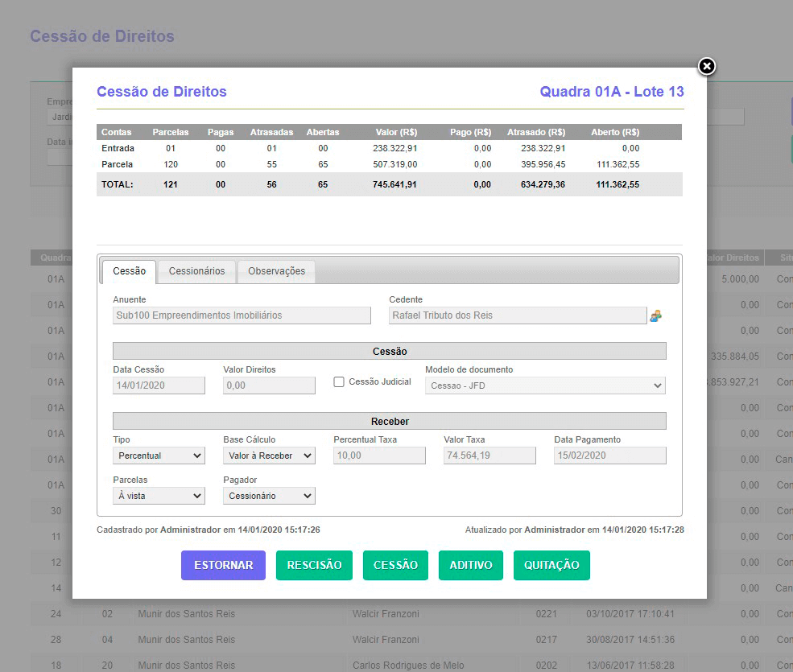Click the Data Cessão date field
Screen dimensions: 793x672
click(159, 385)
